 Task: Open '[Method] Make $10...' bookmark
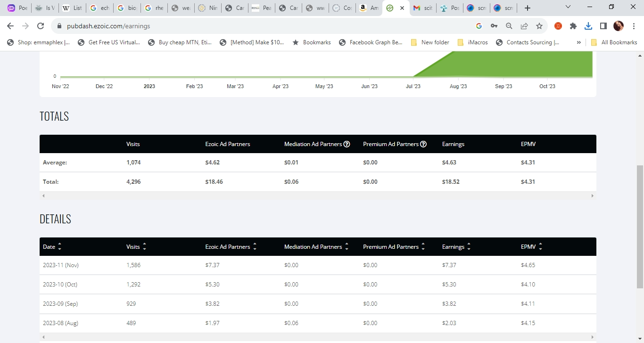(252, 42)
